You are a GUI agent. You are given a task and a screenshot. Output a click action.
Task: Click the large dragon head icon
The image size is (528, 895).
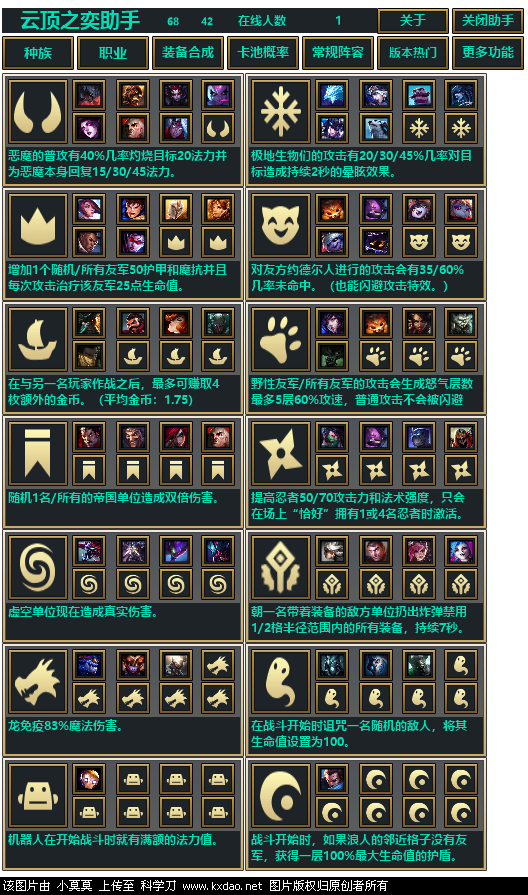tap(38, 682)
